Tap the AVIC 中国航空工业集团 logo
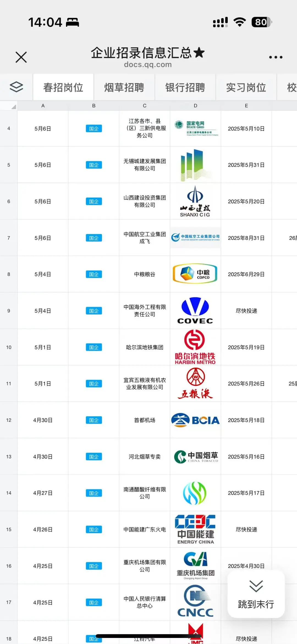This screenshot has height=644, width=297. pos(196,238)
